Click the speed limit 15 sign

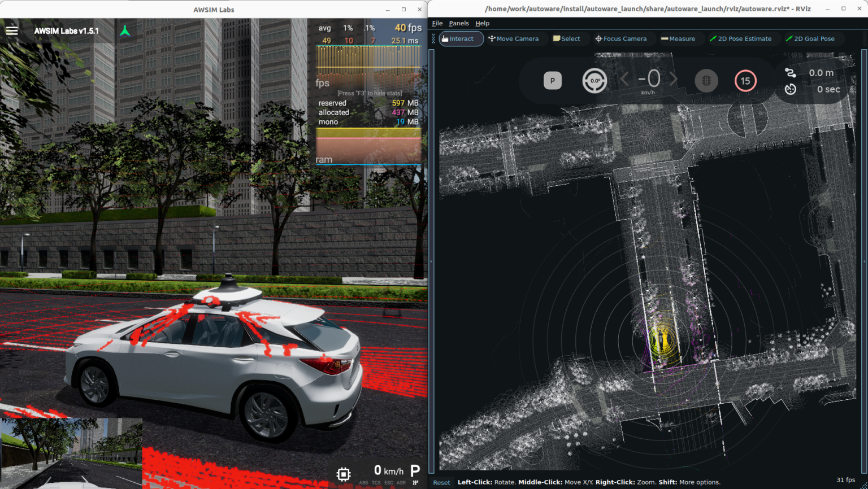click(745, 81)
